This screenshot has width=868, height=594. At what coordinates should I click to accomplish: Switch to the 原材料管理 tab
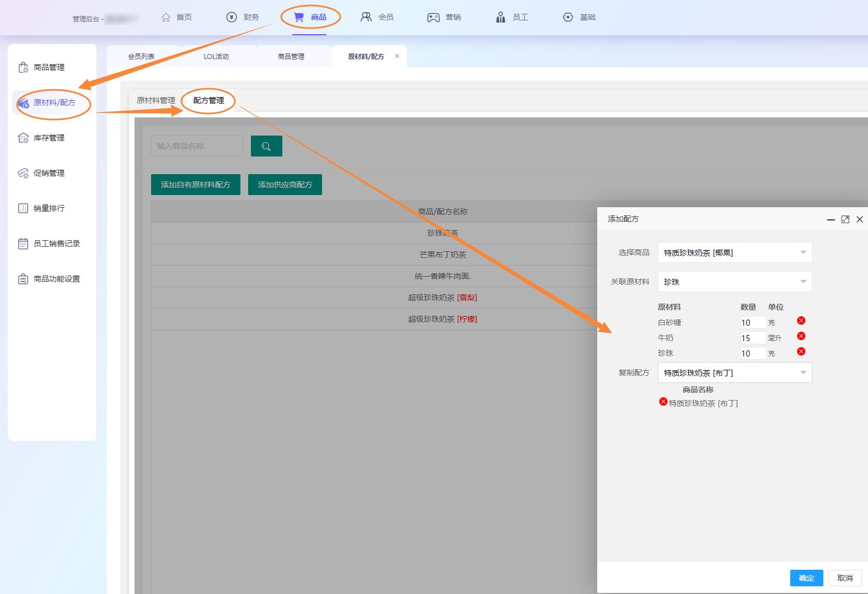[x=156, y=100]
